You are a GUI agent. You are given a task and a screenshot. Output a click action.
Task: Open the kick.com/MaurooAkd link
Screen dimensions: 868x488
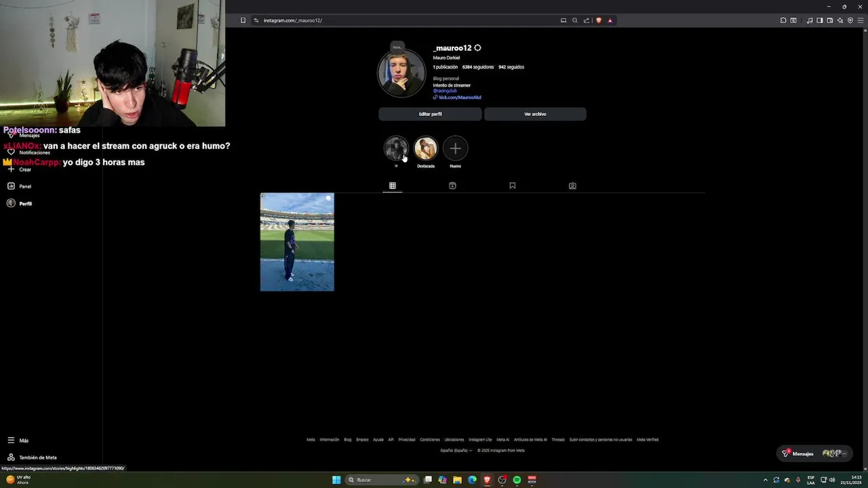click(460, 98)
